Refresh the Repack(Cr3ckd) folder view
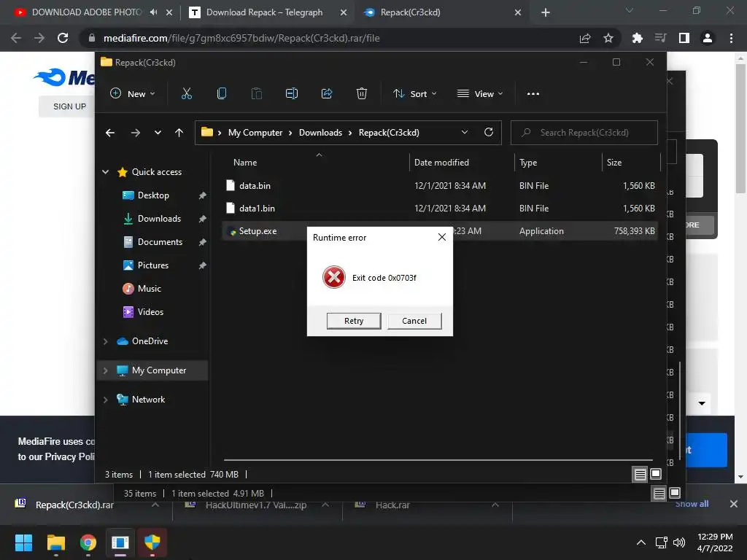The width and height of the screenshot is (747, 560). pos(489,133)
